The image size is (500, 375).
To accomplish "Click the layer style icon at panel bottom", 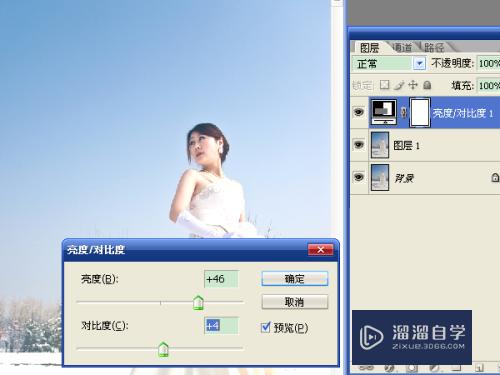I will pos(389,368).
